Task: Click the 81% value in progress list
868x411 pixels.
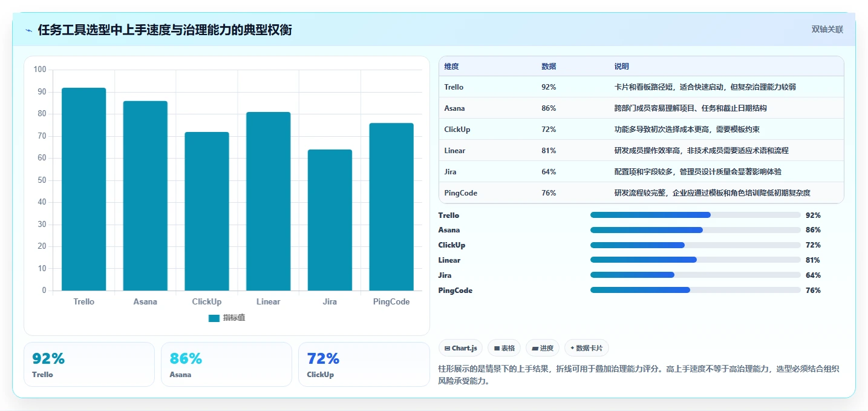Action: 813,260
